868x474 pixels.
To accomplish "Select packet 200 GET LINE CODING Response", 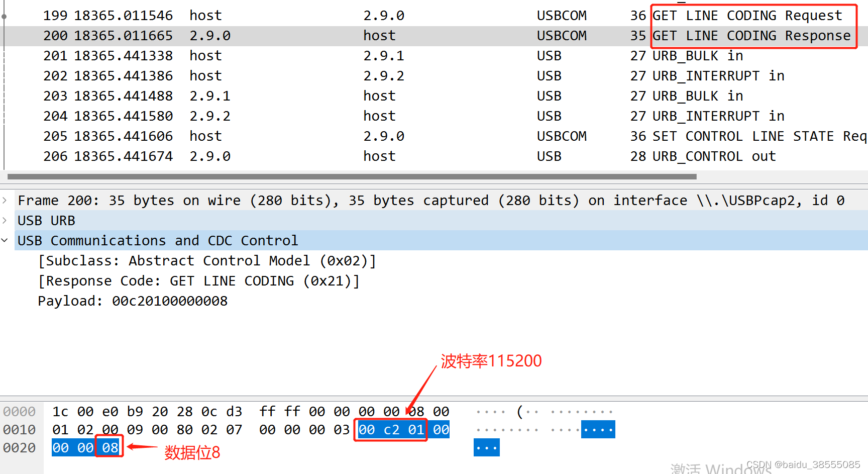I will point(352,35).
